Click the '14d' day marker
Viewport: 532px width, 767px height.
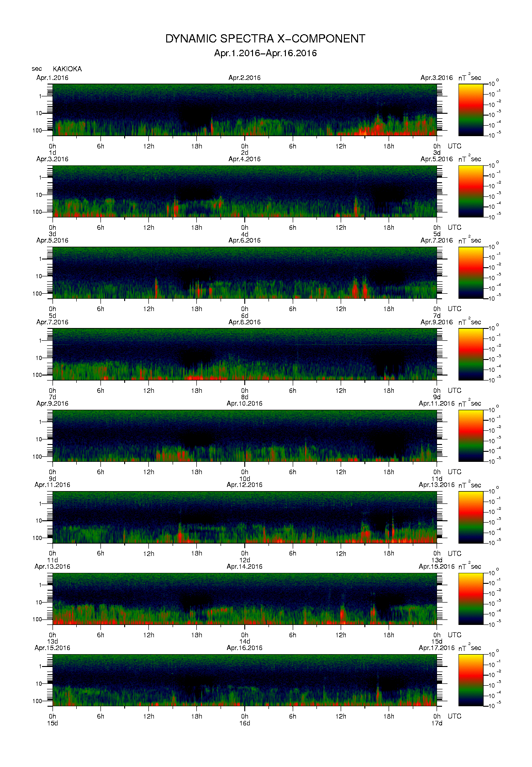[x=245, y=641]
